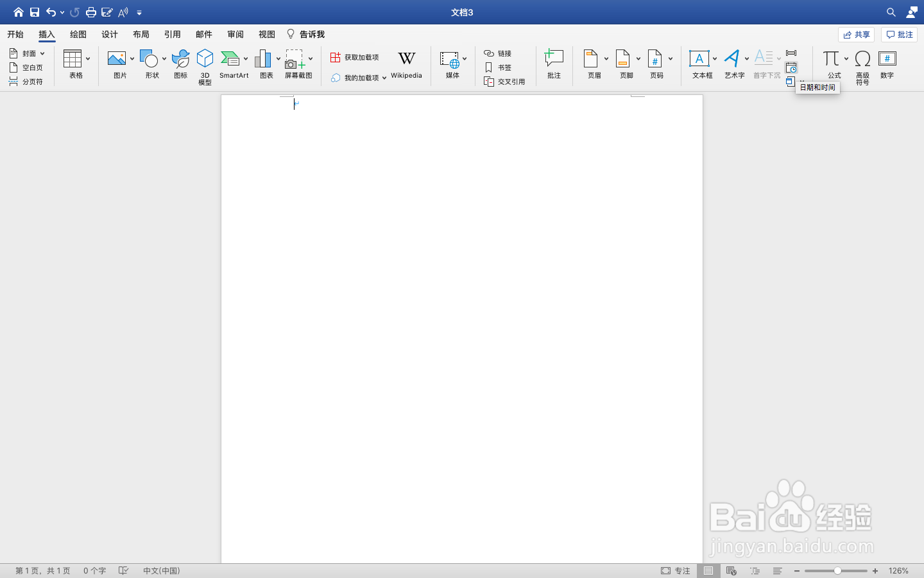The height and width of the screenshot is (578, 924).
Task: Click the Home icon in title bar
Action: 18,12
